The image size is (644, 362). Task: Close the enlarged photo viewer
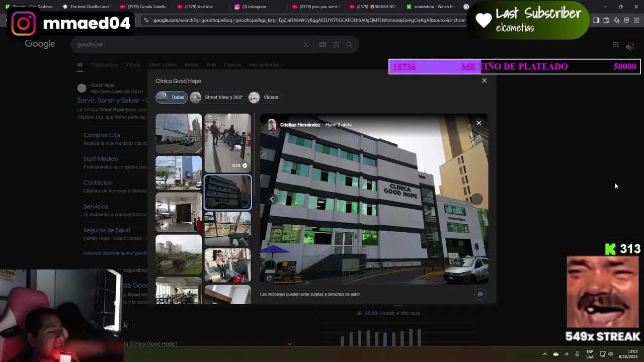click(479, 123)
